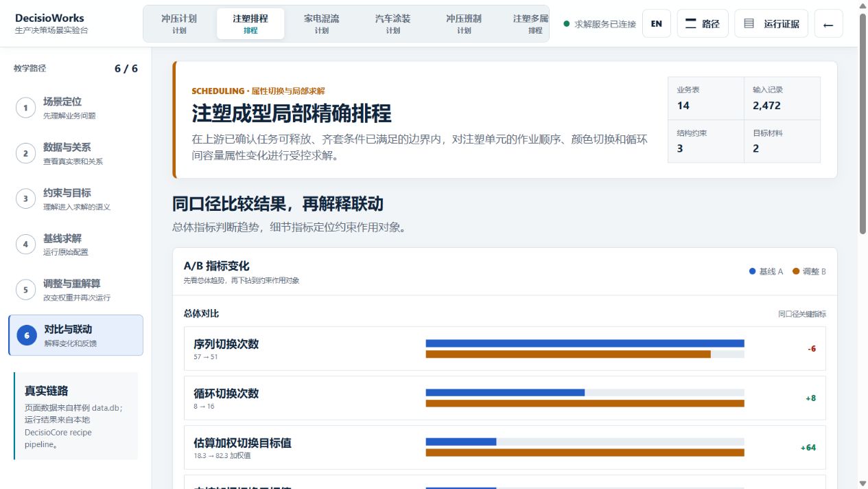This screenshot has width=868, height=489.
Task: Select the 基线求解 step
Action: [76, 244]
